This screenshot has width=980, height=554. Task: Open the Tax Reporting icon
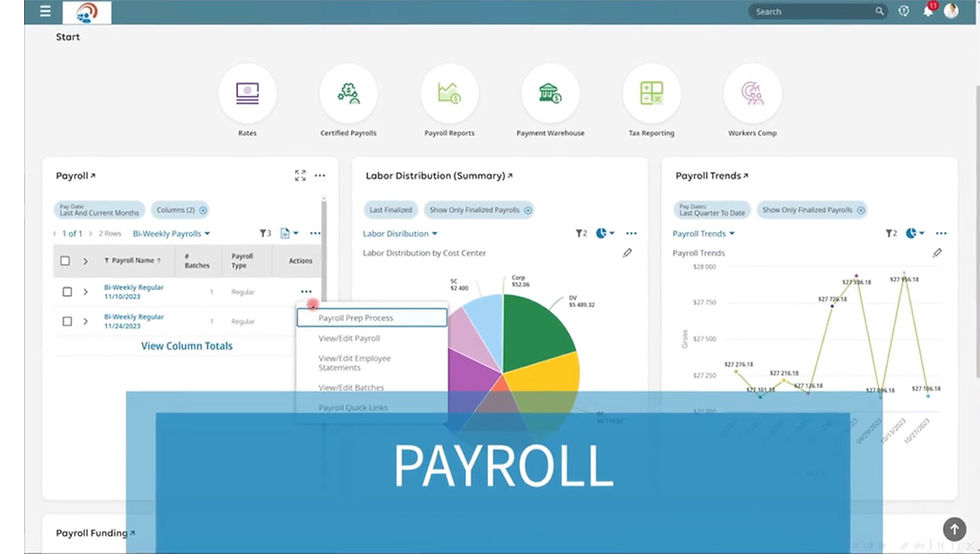coord(651,93)
